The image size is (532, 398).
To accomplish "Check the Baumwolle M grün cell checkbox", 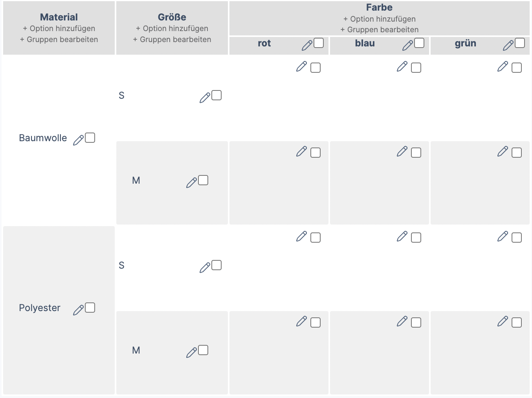I will point(517,153).
